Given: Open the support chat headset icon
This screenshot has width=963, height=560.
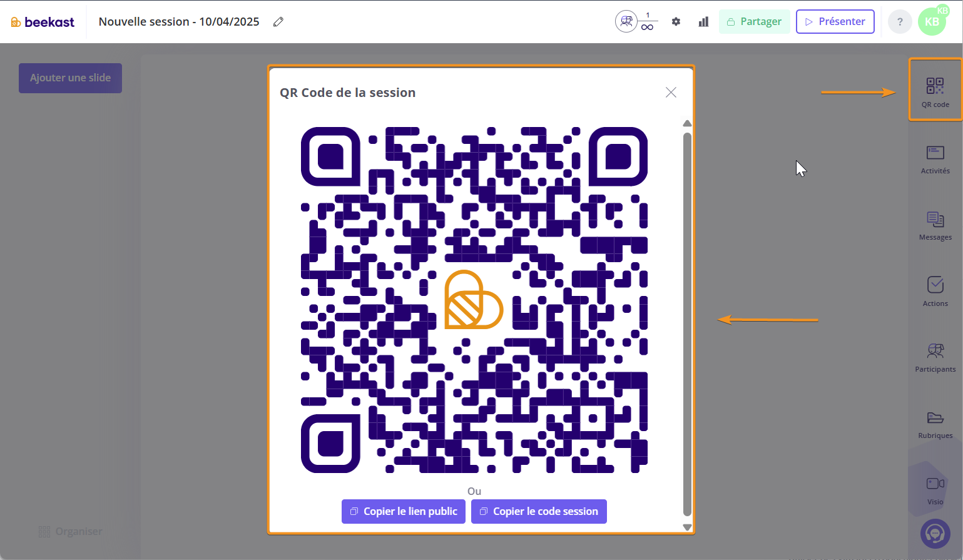Looking at the screenshot, I should click(935, 534).
